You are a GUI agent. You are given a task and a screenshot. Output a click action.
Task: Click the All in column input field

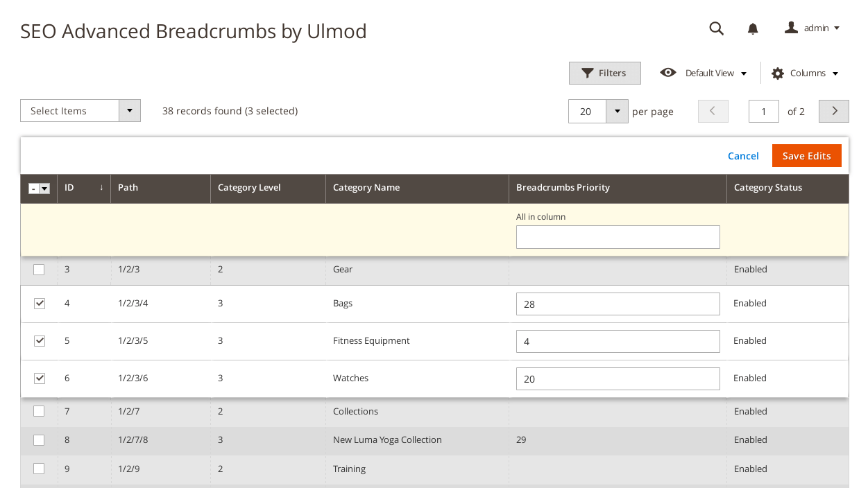coord(618,237)
